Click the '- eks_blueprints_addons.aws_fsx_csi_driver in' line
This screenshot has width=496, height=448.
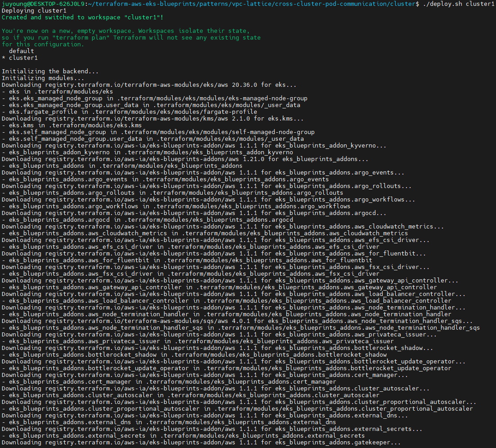point(190,273)
